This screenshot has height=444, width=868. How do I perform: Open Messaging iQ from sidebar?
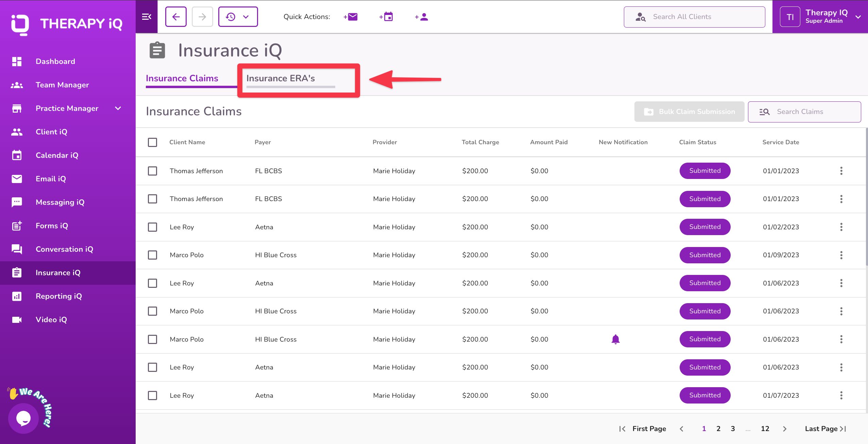(60, 202)
